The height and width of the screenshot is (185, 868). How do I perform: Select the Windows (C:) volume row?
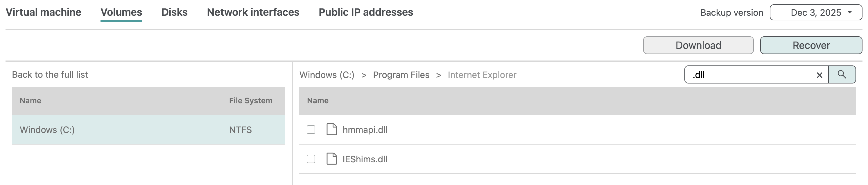pyautogui.click(x=148, y=130)
